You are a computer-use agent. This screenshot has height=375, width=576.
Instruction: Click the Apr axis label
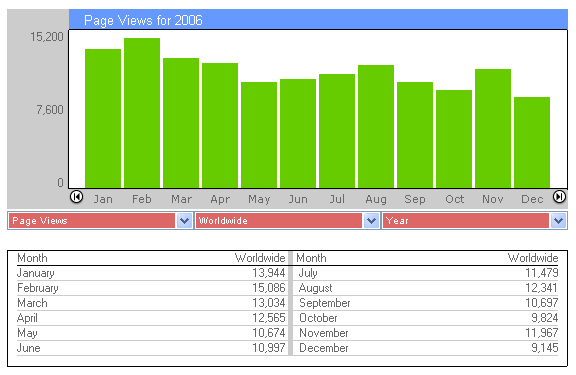(x=220, y=199)
